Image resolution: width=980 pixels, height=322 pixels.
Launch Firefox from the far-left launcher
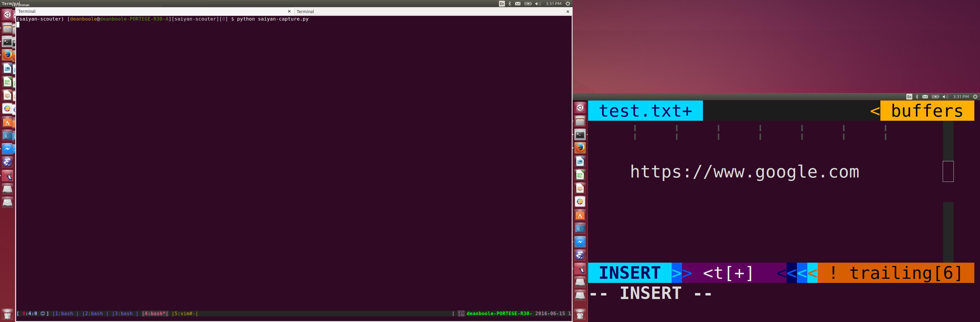click(x=7, y=55)
